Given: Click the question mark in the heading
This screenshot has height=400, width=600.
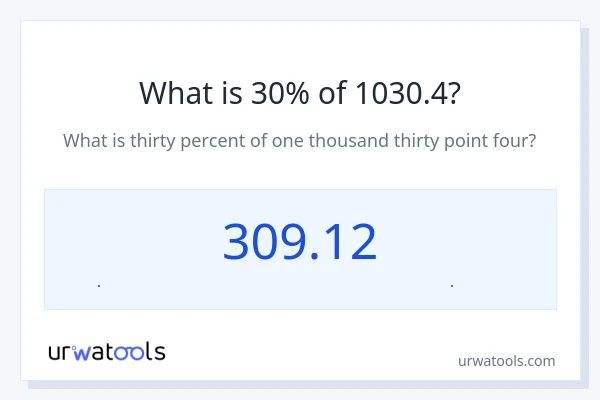Looking at the screenshot, I should click(453, 93).
